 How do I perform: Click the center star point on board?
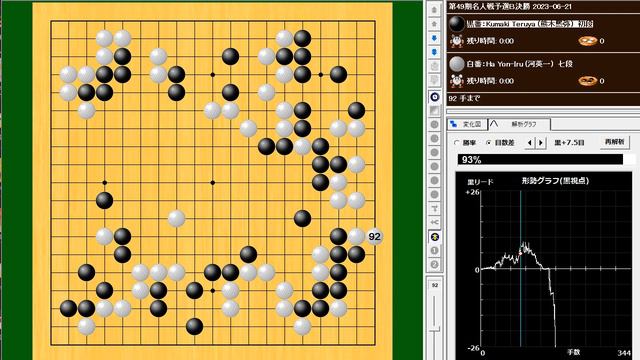pyautogui.click(x=213, y=182)
